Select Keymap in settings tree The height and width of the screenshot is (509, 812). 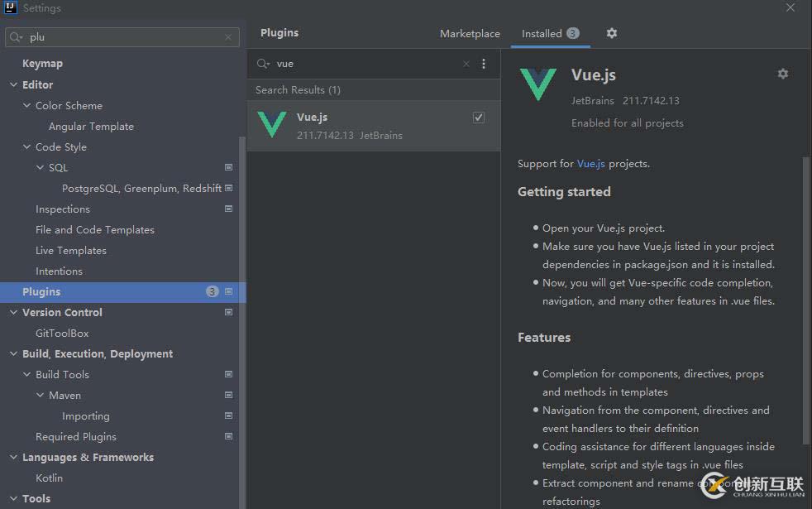click(x=42, y=64)
